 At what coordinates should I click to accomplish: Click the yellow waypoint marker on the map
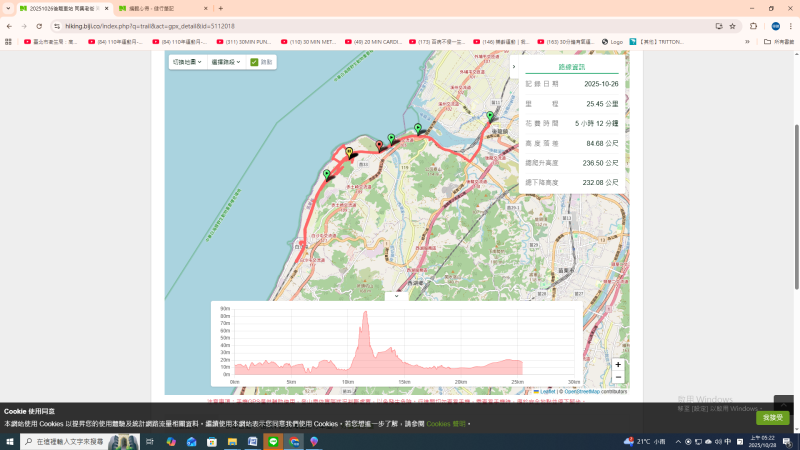349,152
